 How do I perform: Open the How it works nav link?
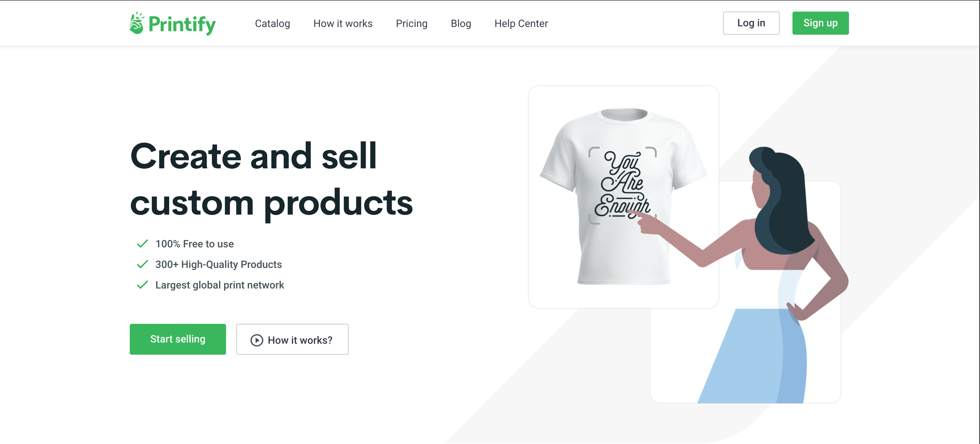coord(343,23)
